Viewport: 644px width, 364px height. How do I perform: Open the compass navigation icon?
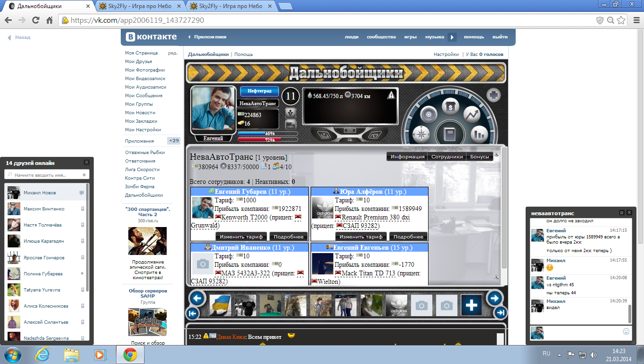tap(421, 135)
